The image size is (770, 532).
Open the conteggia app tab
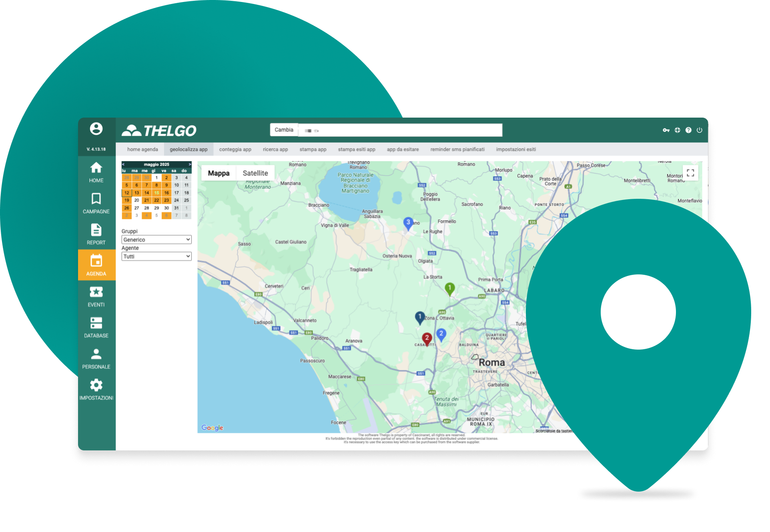[235, 149]
